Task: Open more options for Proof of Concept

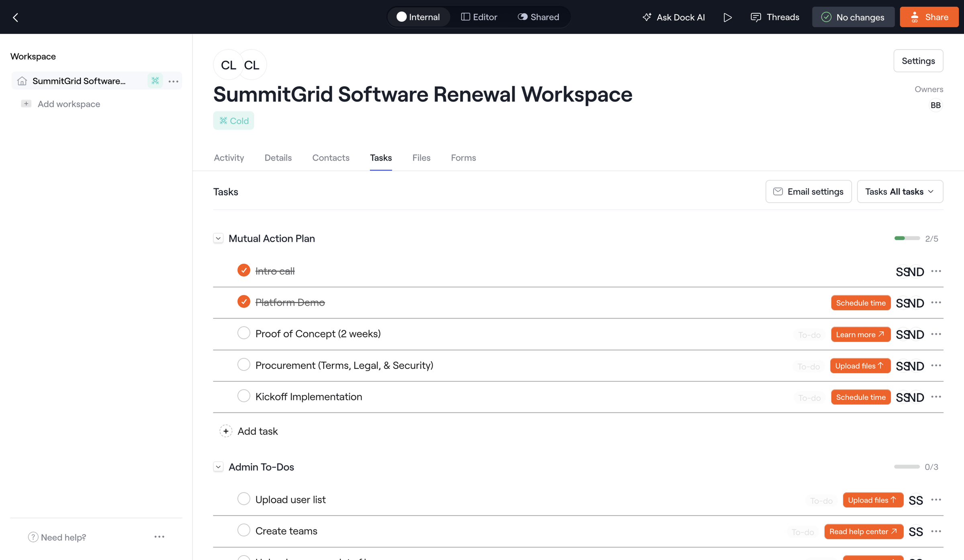Action: point(936,334)
